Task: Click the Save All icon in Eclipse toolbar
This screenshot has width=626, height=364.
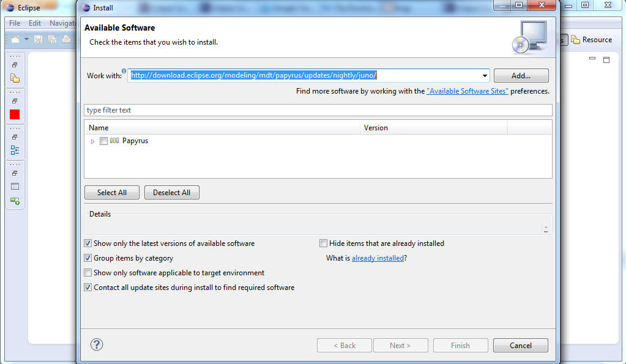Action: [52, 39]
